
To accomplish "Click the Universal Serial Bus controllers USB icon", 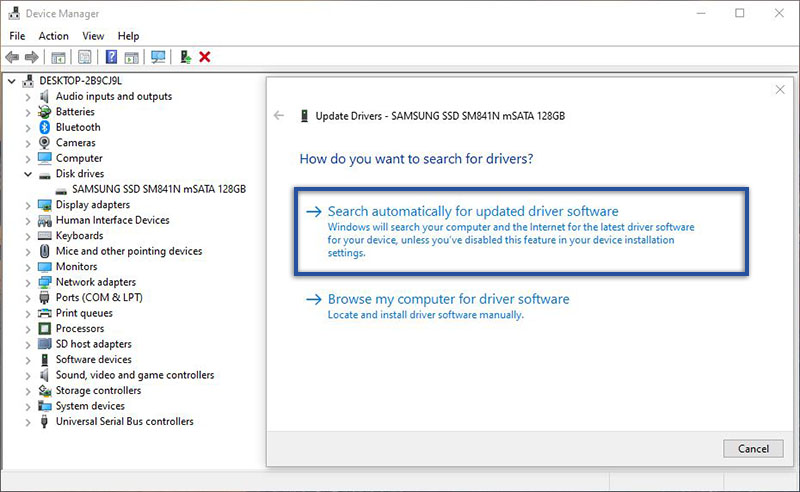I will (45, 422).
